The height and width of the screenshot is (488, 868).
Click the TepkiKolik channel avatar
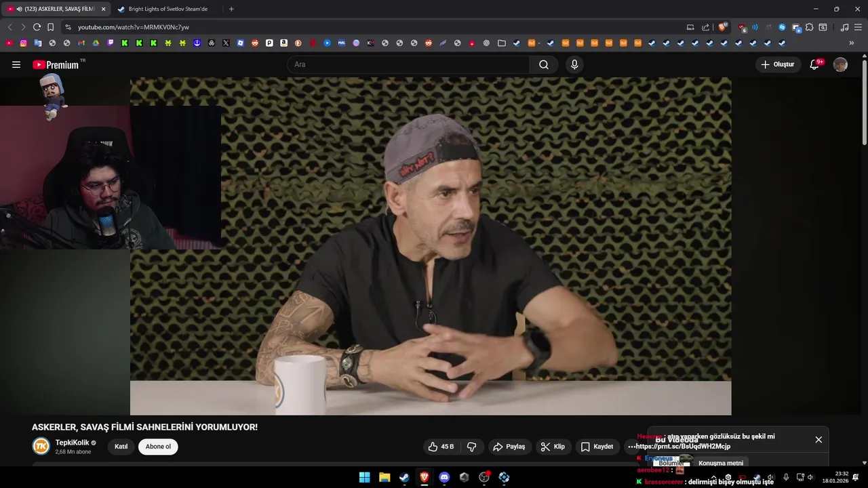click(x=41, y=446)
